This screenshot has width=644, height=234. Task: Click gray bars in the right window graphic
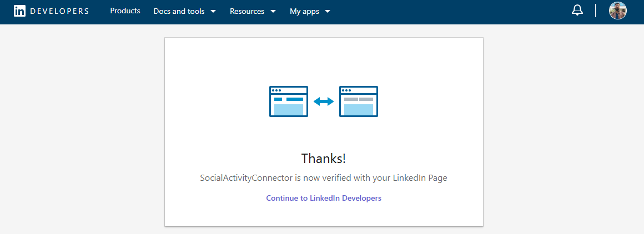(x=359, y=99)
